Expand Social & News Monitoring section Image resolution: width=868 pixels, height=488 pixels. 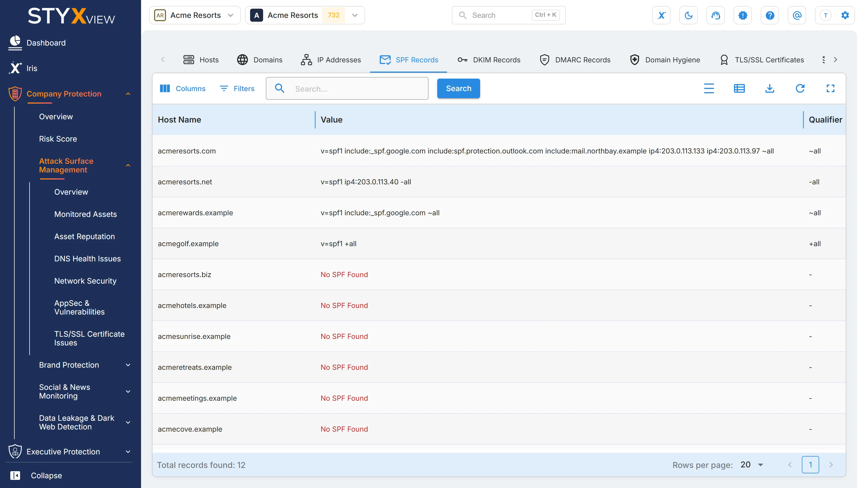128,392
